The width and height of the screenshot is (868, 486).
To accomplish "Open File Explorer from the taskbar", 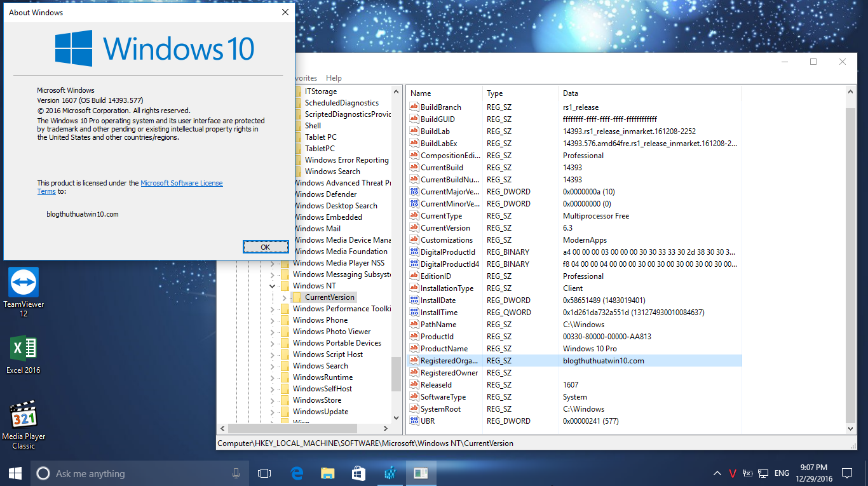I will (x=327, y=473).
